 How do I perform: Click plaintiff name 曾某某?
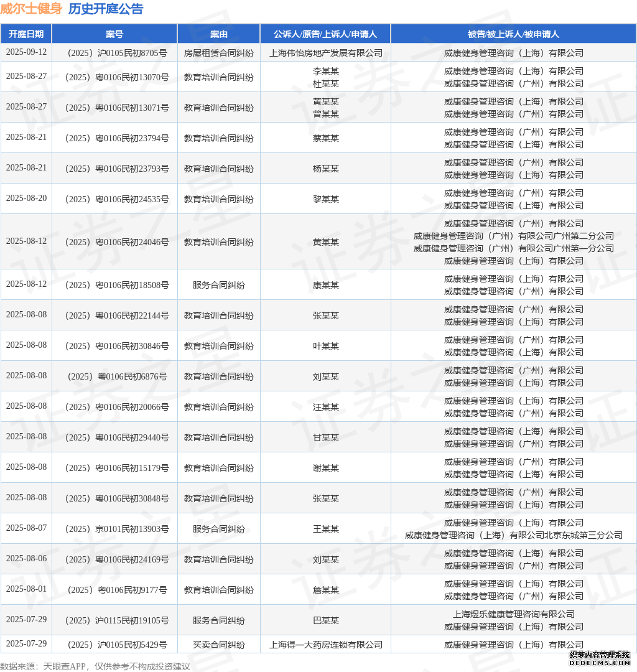(325, 114)
